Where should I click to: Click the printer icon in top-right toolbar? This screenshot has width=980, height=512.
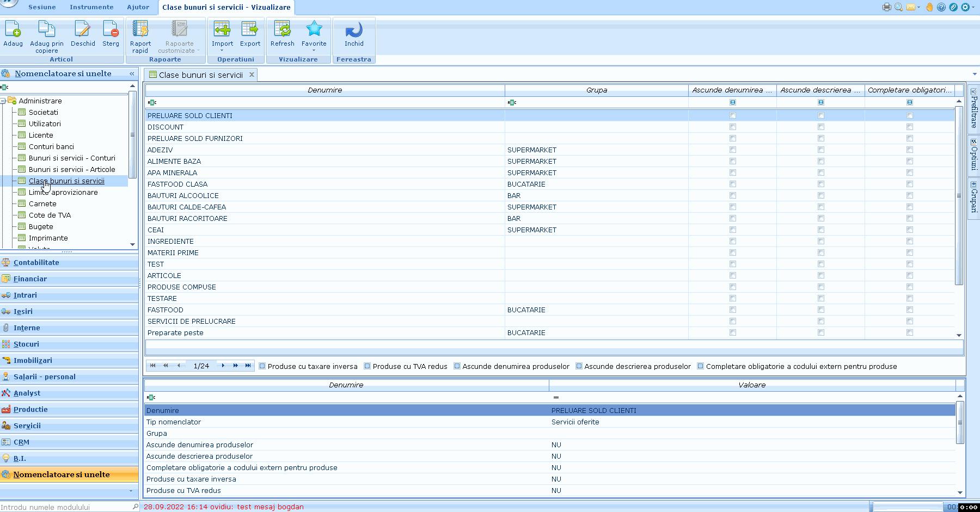point(887,7)
